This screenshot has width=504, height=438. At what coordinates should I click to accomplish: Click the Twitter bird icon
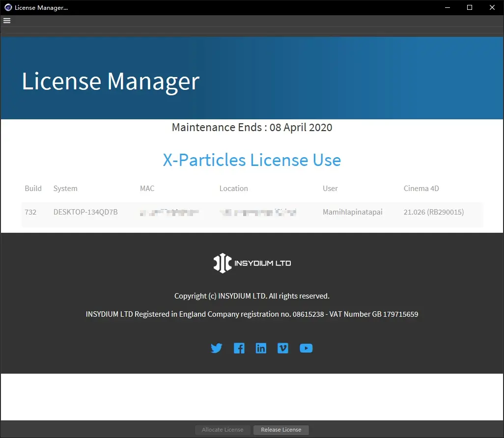[x=217, y=348]
